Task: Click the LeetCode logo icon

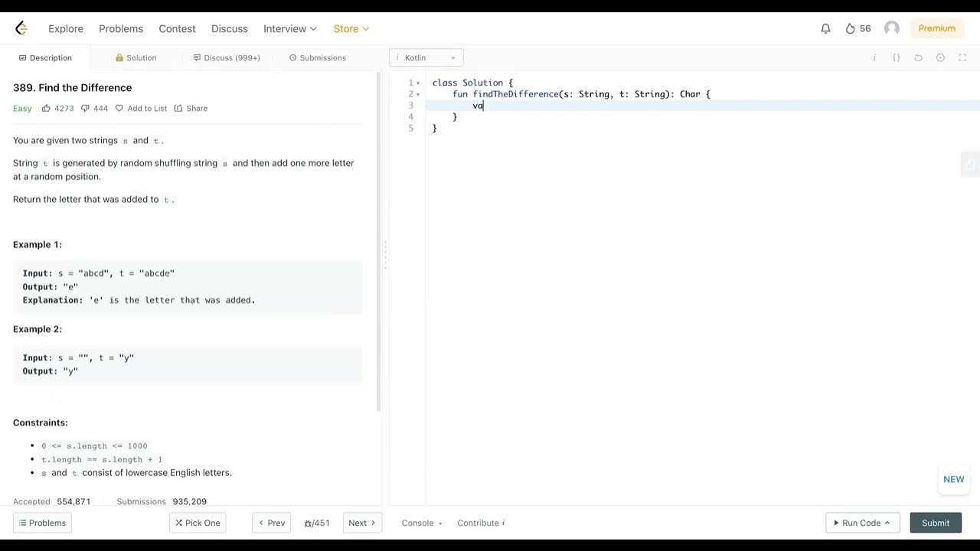Action: (x=21, y=28)
